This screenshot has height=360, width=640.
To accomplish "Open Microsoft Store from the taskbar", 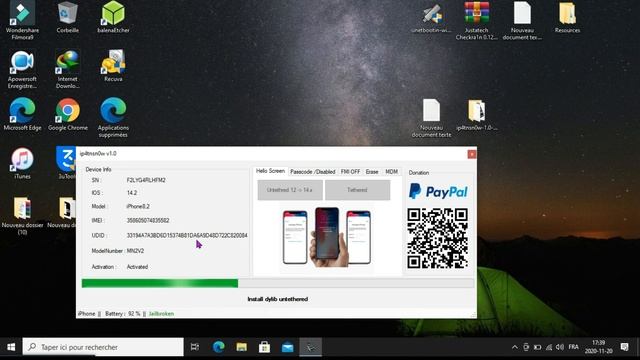I will click(264, 347).
